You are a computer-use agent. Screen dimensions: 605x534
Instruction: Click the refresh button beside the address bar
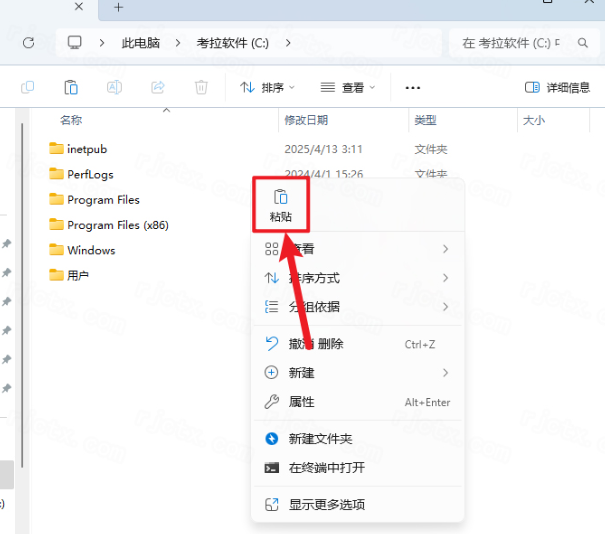click(28, 43)
